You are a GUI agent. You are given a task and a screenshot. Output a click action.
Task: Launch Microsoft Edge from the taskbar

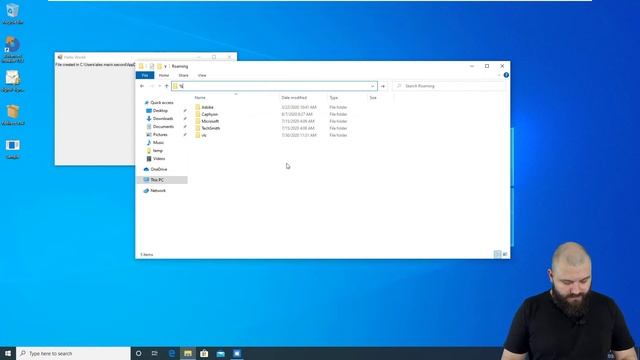point(171,353)
